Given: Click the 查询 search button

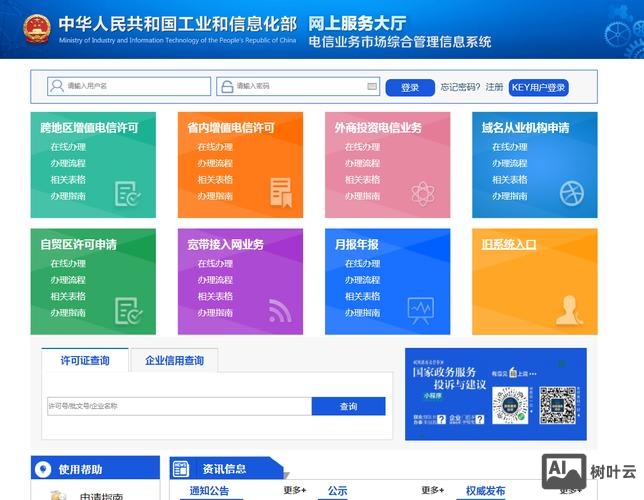Looking at the screenshot, I should 348,406.
